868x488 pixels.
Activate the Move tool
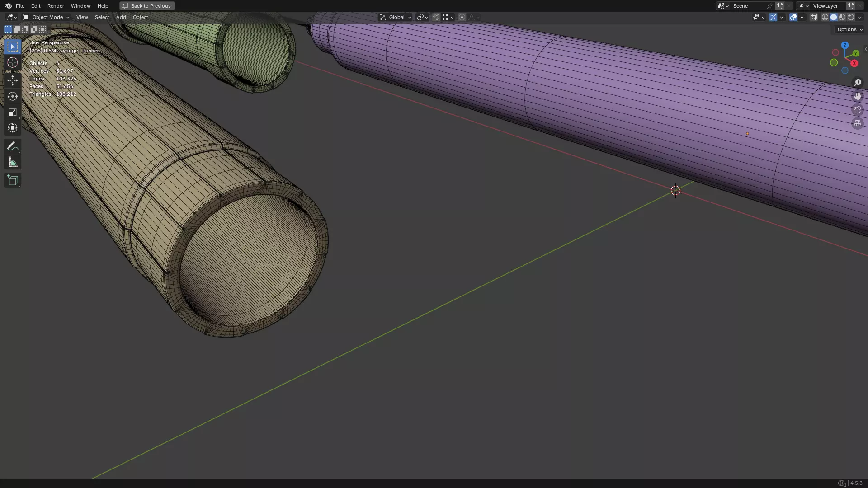click(13, 80)
